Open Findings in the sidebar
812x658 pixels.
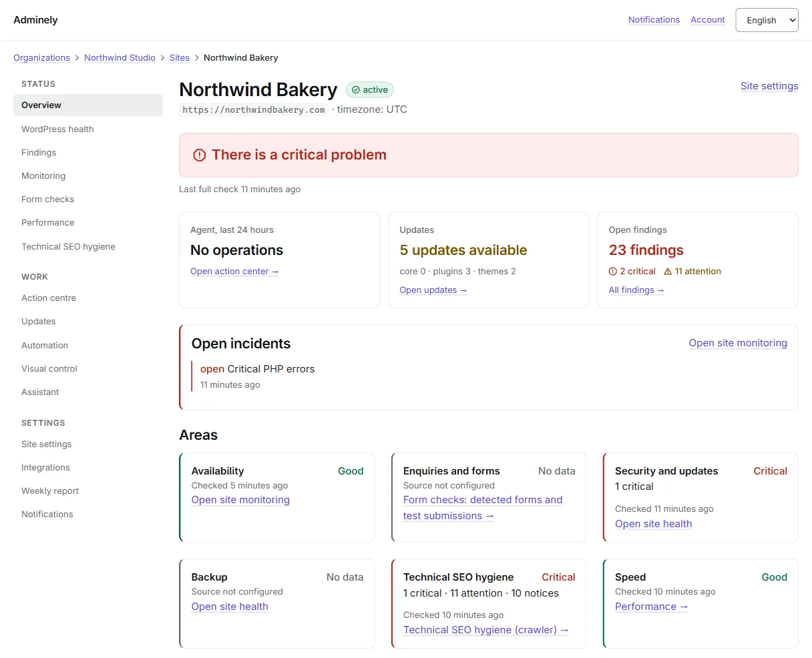coord(88,153)
